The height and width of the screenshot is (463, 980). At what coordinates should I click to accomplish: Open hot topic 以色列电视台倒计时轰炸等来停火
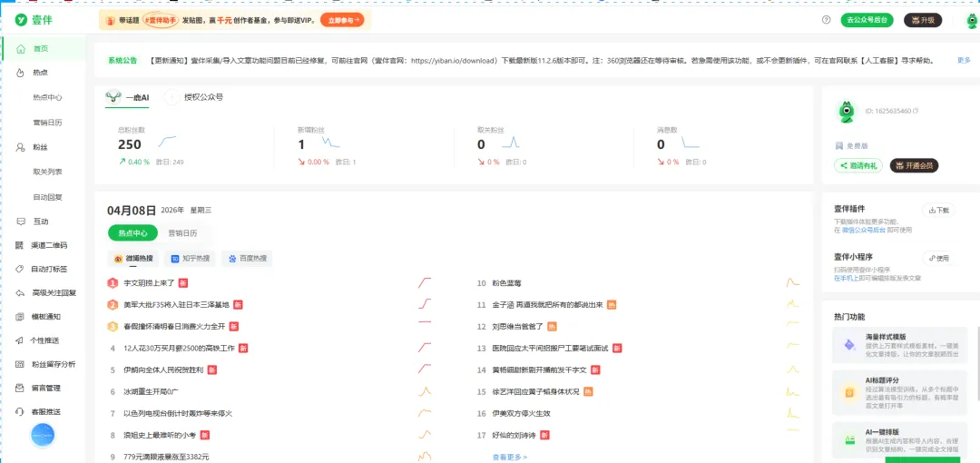[x=178, y=414]
